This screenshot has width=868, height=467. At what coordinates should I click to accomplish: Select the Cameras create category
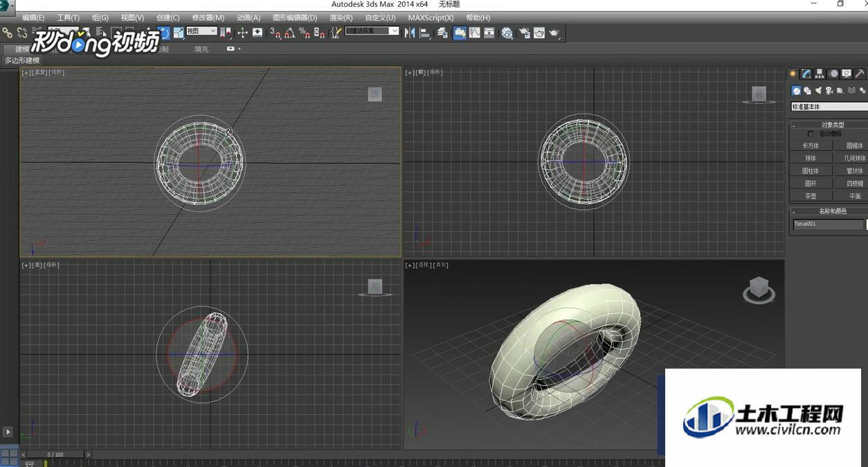829,91
